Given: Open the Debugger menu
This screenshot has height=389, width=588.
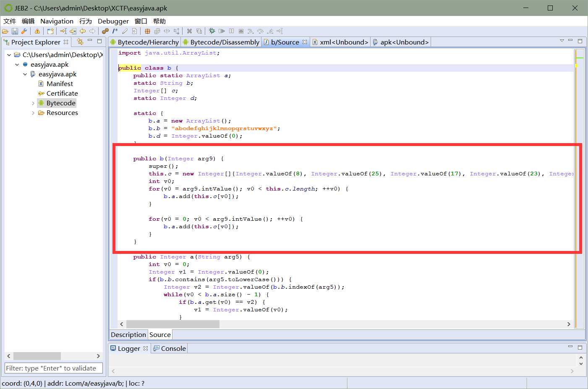Looking at the screenshot, I should pos(113,21).
